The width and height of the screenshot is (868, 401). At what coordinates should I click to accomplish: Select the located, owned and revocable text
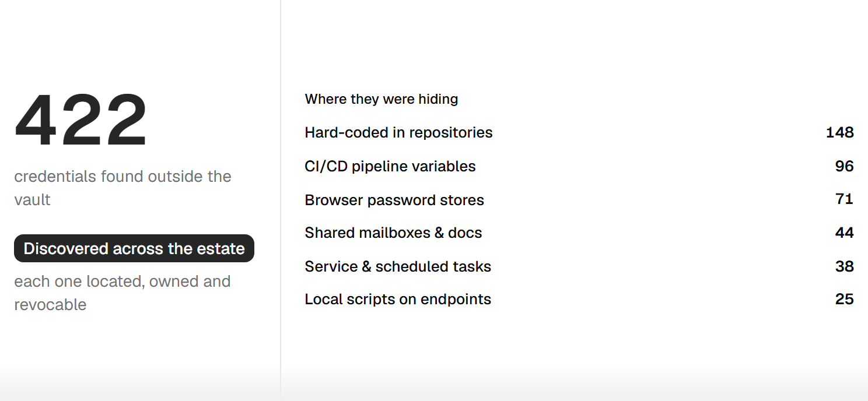click(x=122, y=293)
